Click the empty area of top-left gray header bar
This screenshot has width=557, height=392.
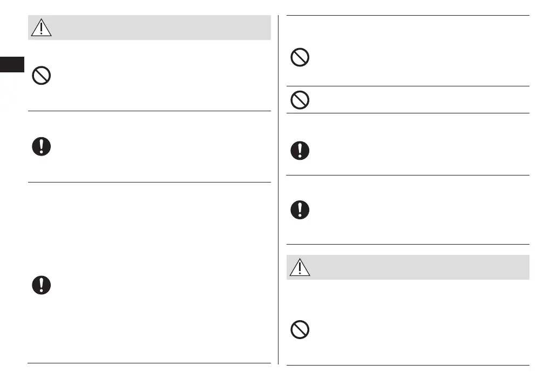point(162,28)
